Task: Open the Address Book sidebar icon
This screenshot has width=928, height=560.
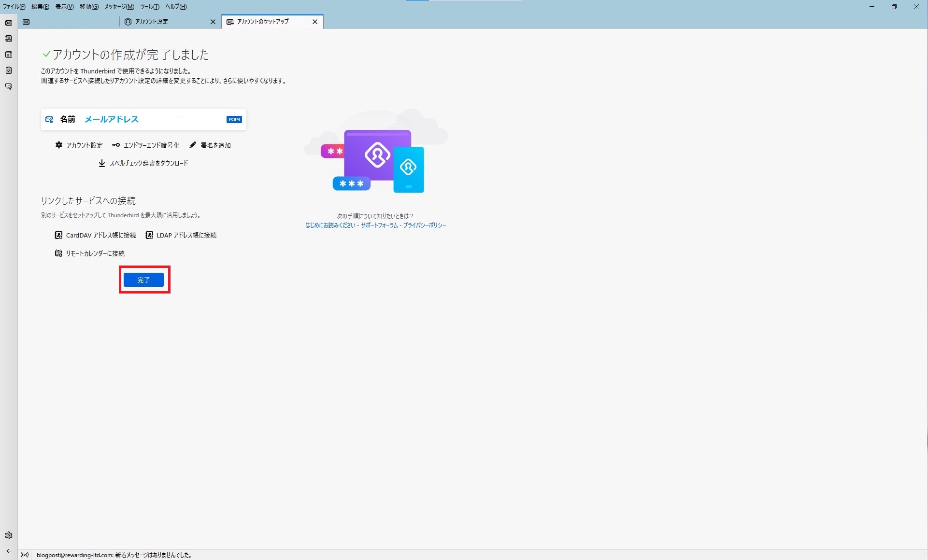Action: pyautogui.click(x=9, y=39)
